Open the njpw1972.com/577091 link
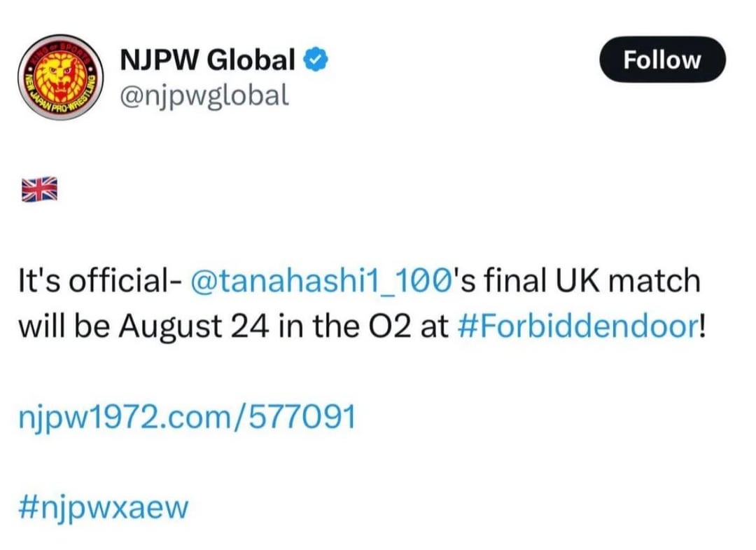The width and height of the screenshot is (756, 550). pyautogui.click(x=187, y=416)
